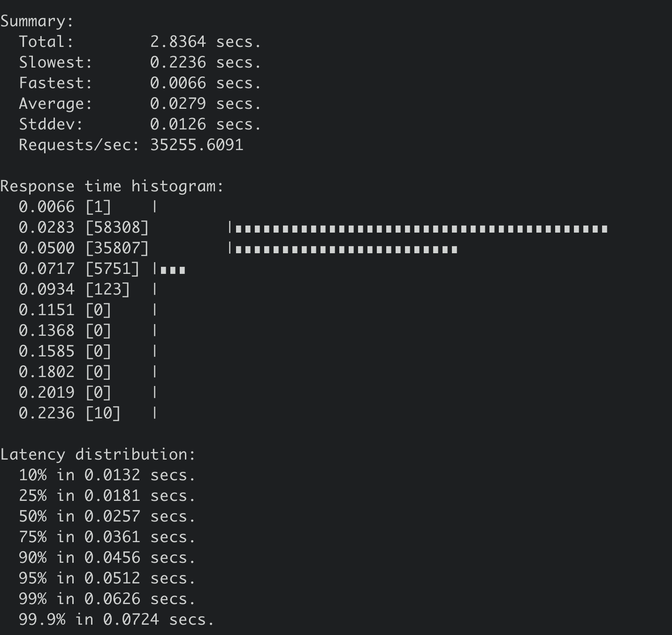Click the Total 2.8364 secs value
672x635 pixels.
(x=205, y=42)
